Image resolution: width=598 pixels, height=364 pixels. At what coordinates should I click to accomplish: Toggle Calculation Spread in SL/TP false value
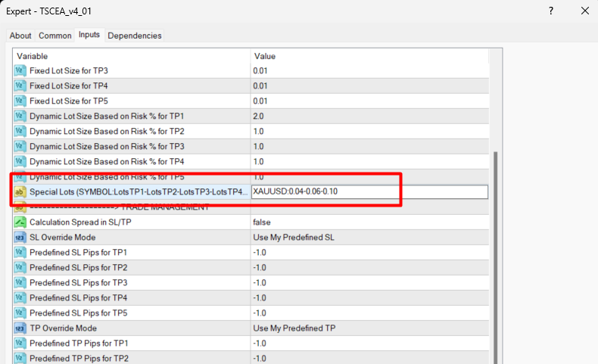(x=369, y=222)
